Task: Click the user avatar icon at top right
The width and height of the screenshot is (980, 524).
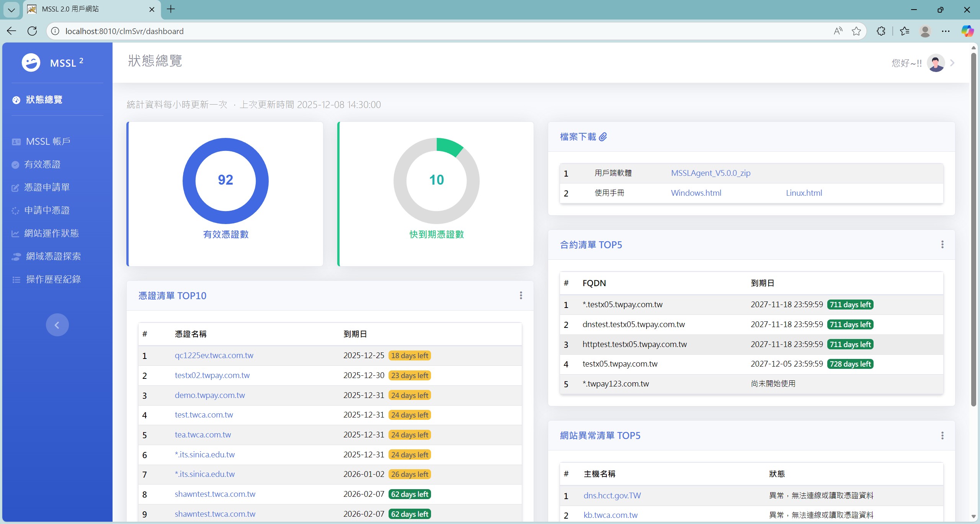Action: coord(936,63)
